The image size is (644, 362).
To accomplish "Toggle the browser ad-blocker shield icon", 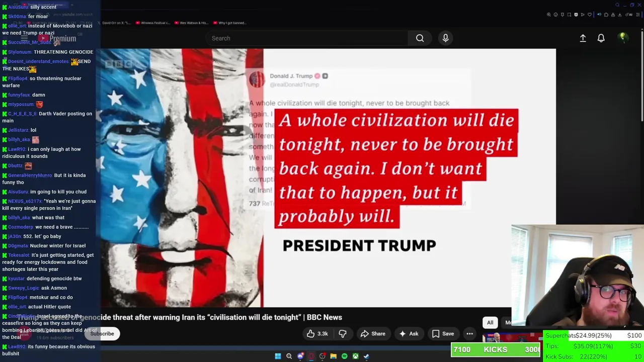I will [x=576, y=15].
